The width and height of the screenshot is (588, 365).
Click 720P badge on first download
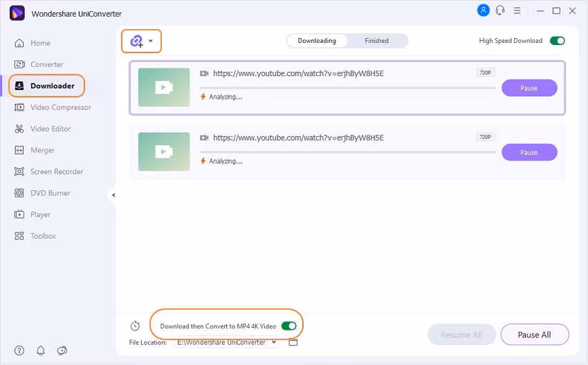pyautogui.click(x=485, y=73)
